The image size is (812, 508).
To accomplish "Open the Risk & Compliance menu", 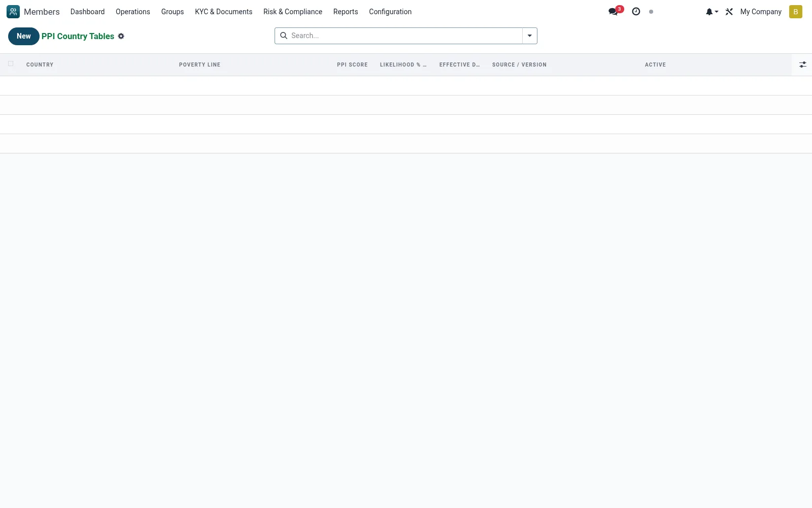I will [x=293, y=12].
